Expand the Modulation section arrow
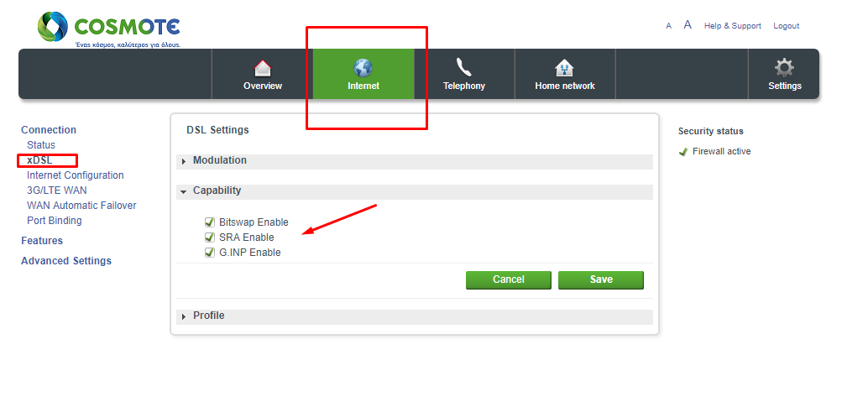Screen dimensions: 868x402 184,161
